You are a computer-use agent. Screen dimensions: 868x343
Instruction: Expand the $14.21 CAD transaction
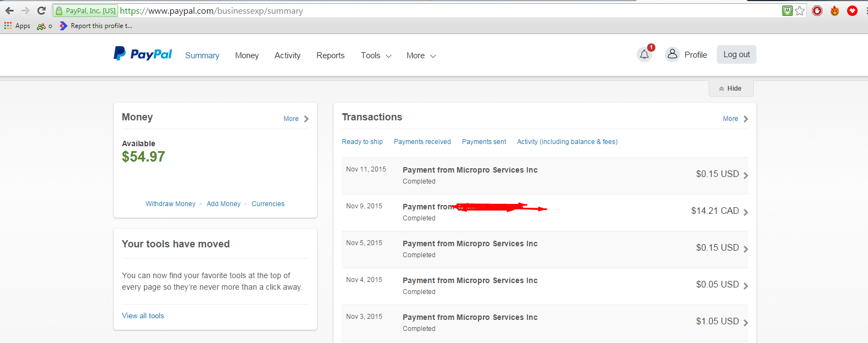[x=745, y=212]
